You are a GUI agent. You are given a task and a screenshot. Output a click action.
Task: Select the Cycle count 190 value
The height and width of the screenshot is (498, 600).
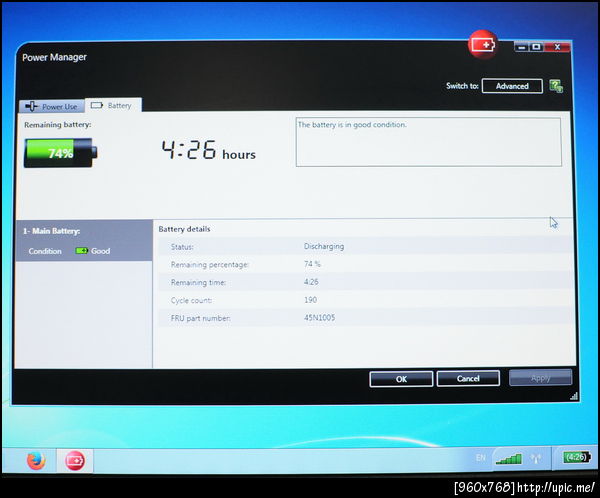point(310,300)
